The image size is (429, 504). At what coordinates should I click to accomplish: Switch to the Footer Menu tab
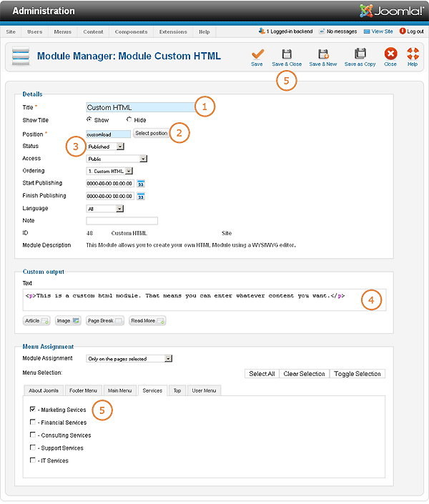click(83, 390)
